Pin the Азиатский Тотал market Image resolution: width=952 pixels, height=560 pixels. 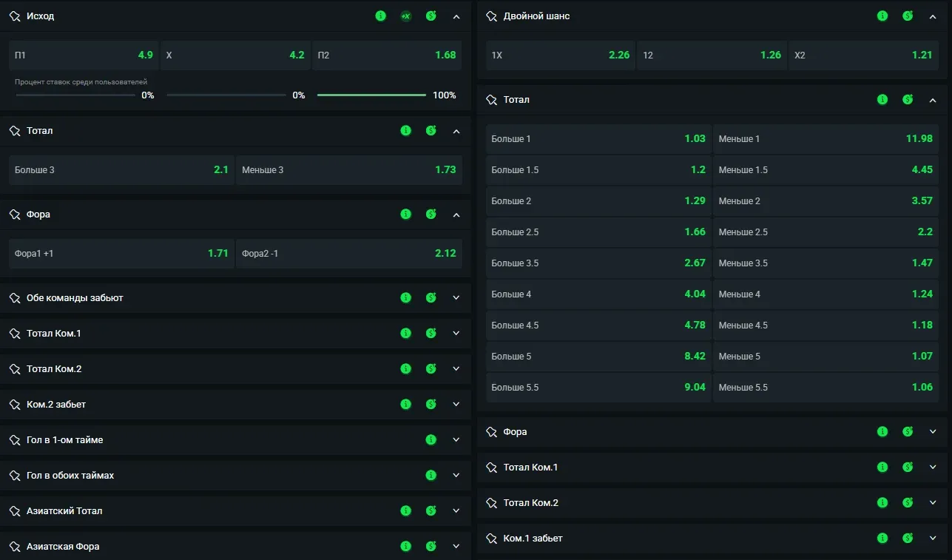tap(15, 511)
